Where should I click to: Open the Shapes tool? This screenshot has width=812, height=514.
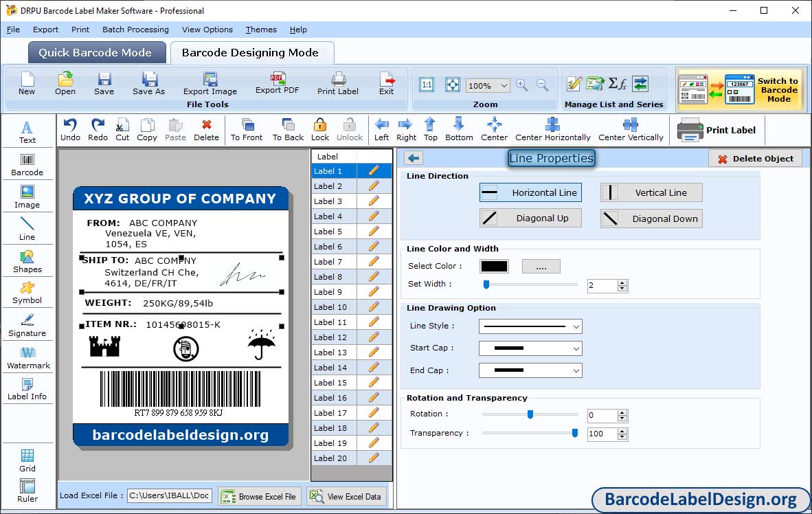(x=27, y=262)
